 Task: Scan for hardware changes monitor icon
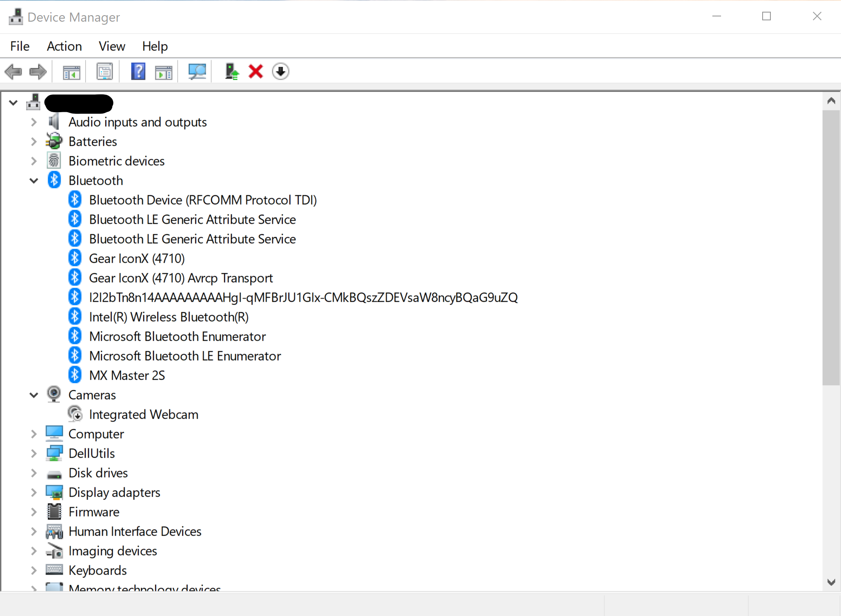point(197,71)
